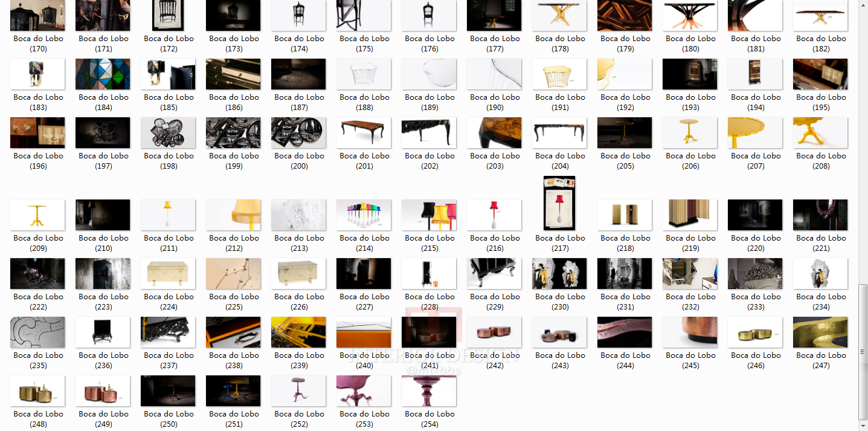Select the Boca do Lobo (209) gold table thumbnail
Screen dimensions: 868x431
click(37, 215)
